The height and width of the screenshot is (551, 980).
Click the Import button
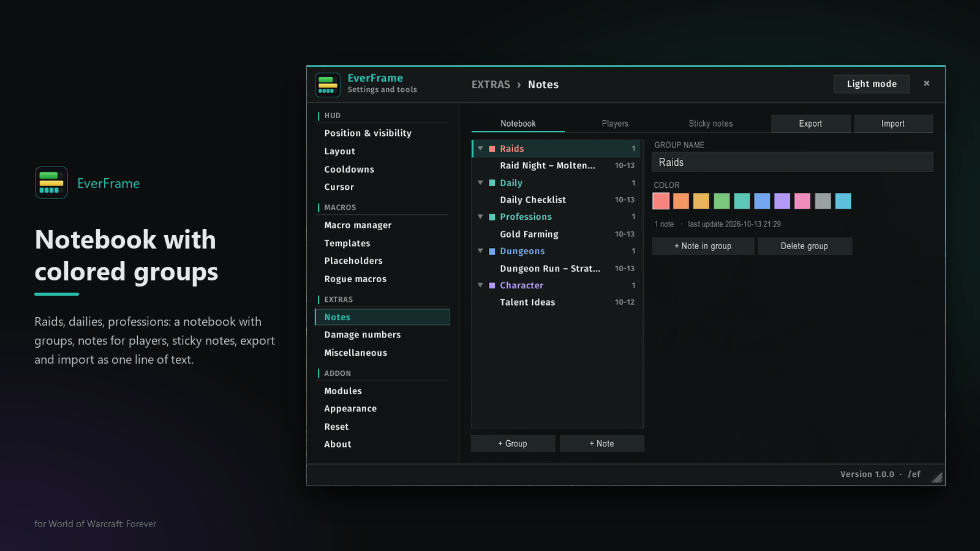(x=893, y=124)
